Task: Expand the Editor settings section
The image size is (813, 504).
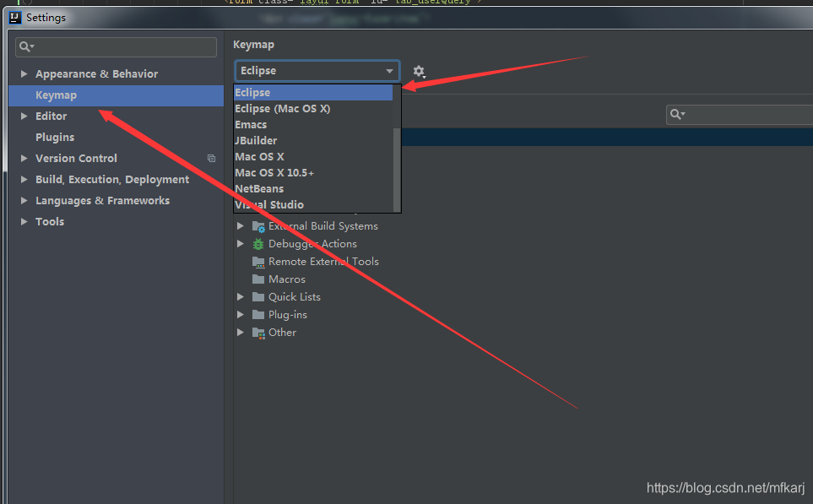Action: [x=24, y=117]
